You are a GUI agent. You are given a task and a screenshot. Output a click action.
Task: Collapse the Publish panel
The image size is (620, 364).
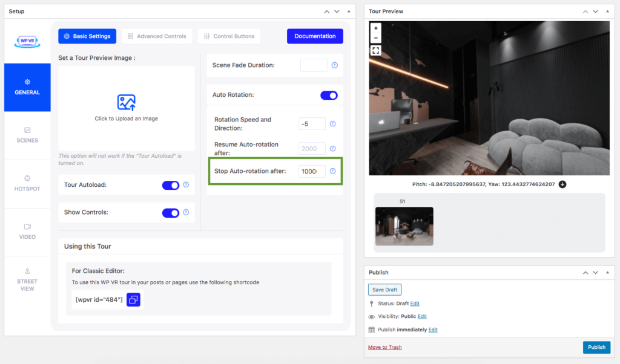click(x=607, y=273)
